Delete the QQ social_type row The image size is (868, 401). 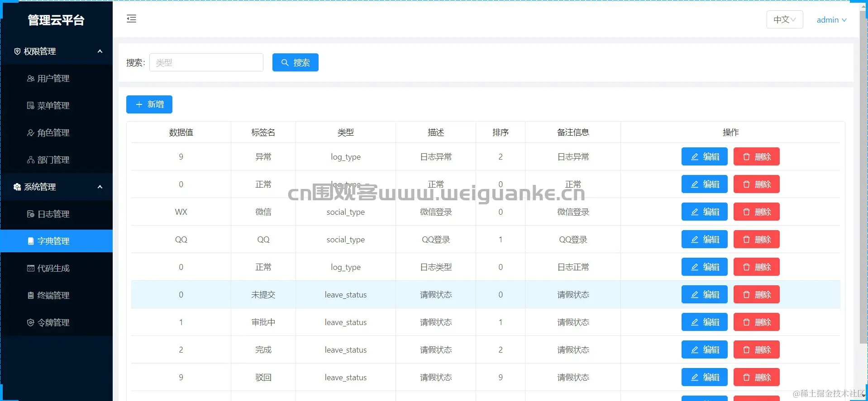pos(756,240)
